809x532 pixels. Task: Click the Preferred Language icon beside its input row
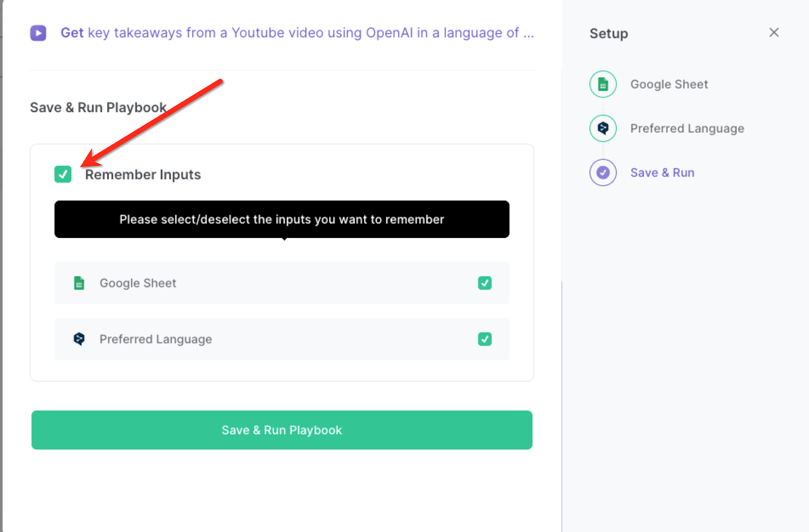point(79,339)
